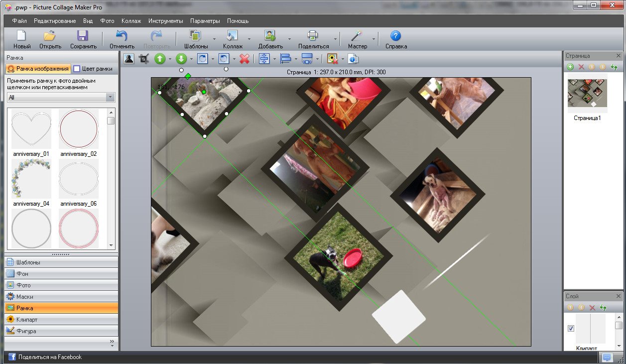Click the green down arrow send-backward icon
The width and height of the screenshot is (626, 364).
click(181, 59)
